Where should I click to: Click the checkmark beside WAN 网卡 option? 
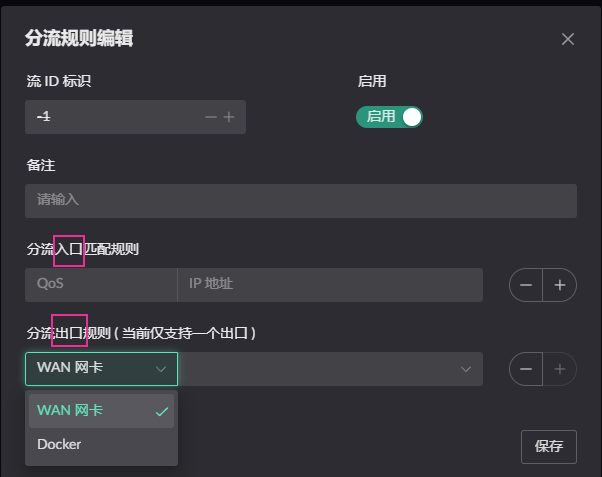click(162, 411)
